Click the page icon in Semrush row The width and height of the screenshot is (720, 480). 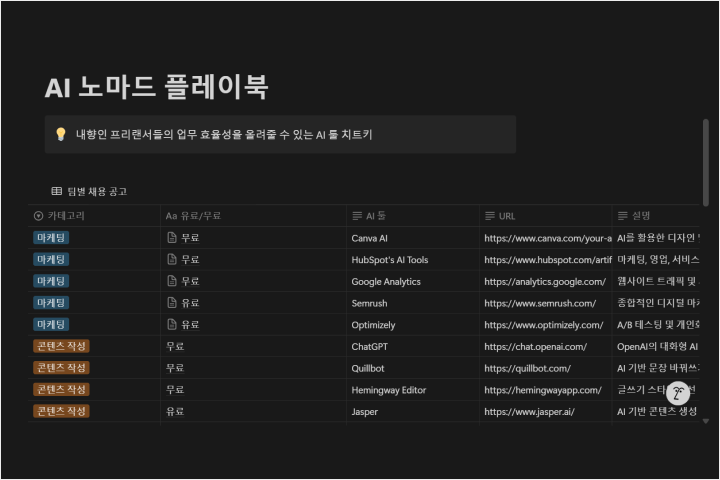[172, 303]
